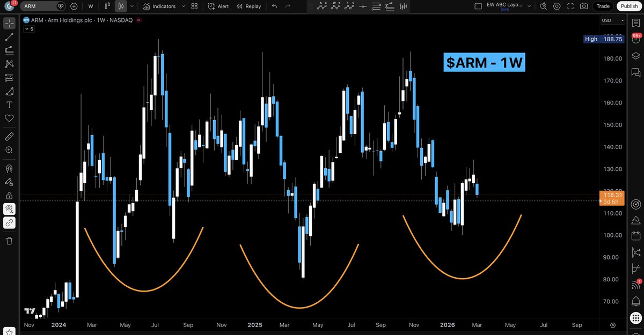This screenshot has height=335, width=644.
Task: Open the EW ABC Layout name menu
Action: click(x=504, y=5)
